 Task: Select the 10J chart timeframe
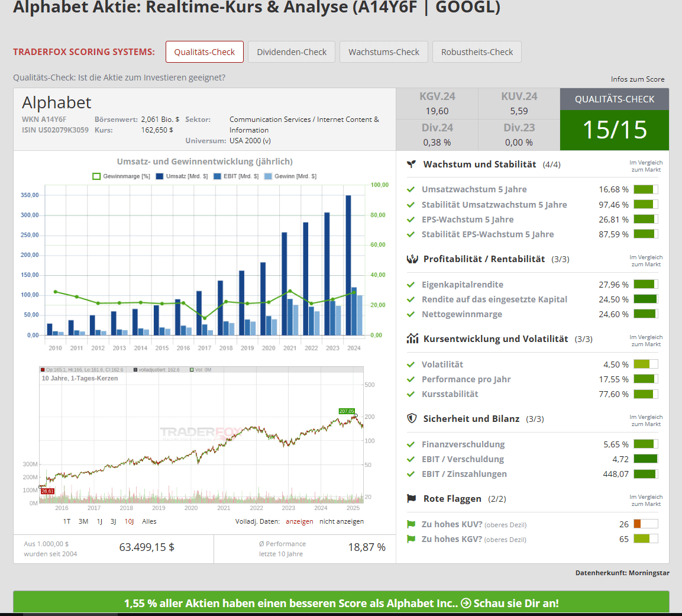click(x=129, y=521)
